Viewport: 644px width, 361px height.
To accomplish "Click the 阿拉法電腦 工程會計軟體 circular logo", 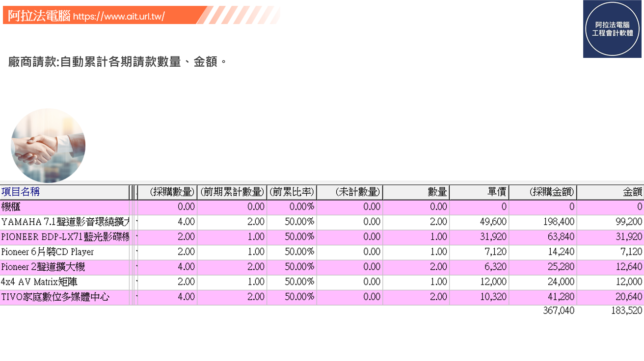I will (612, 29).
